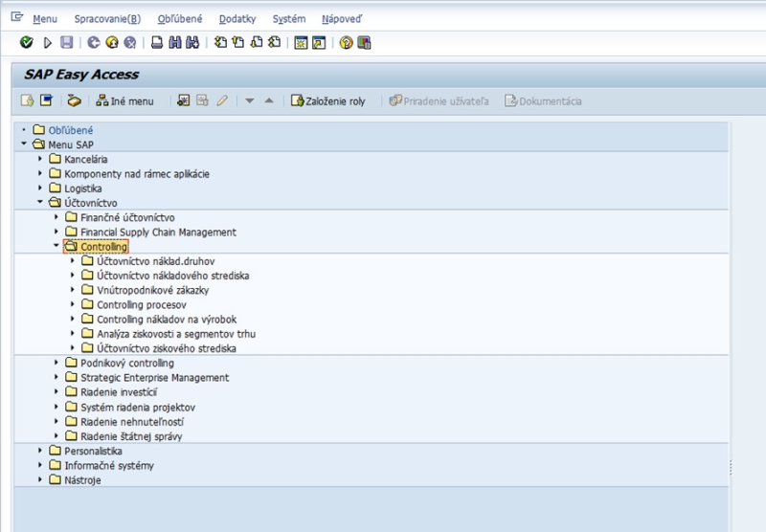The image size is (766, 532).
Task: Select Financial Supply Chain Management folder
Action: pyautogui.click(x=151, y=233)
